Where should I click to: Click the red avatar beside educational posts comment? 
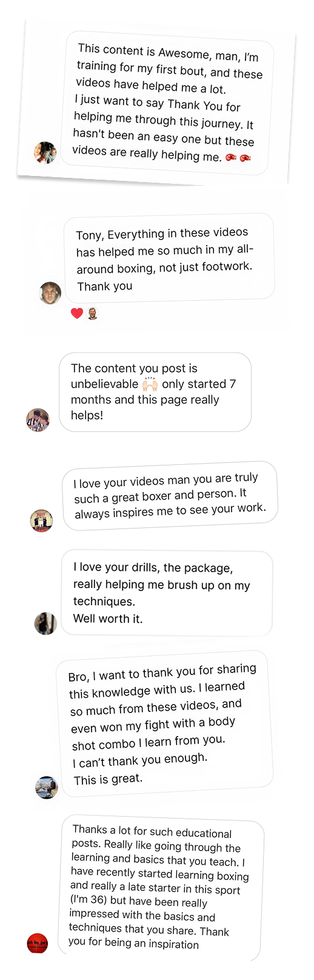[38, 943]
